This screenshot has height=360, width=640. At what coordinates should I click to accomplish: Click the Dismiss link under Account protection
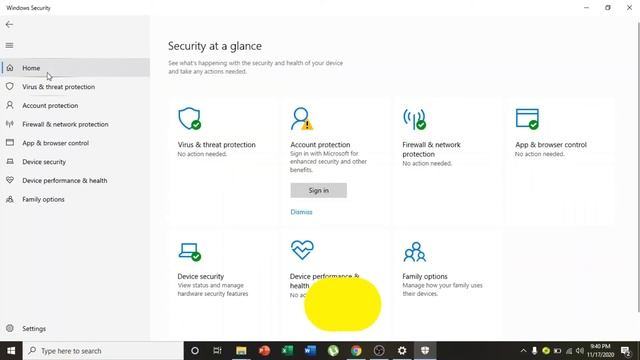point(301,212)
